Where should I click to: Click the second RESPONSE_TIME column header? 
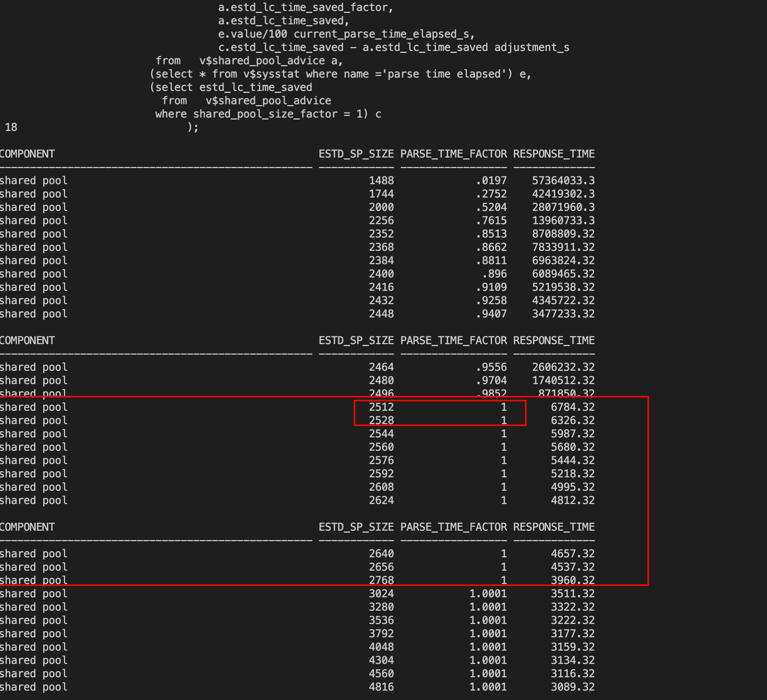pyautogui.click(x=554, y=340)
